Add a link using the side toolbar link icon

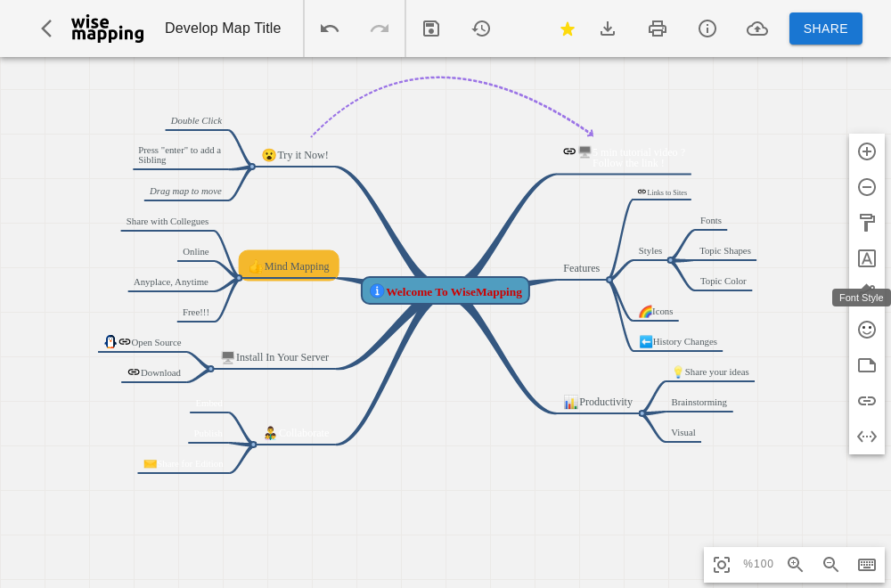click(x=867, y=401)
